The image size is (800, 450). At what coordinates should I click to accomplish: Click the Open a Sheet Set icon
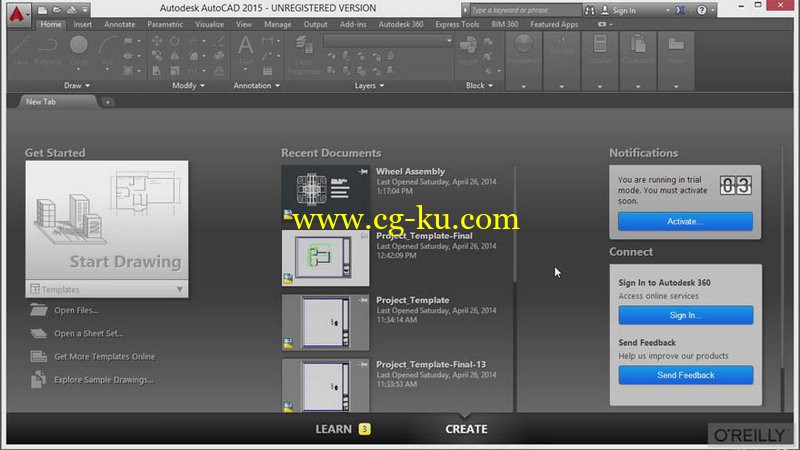coord(38,334)
